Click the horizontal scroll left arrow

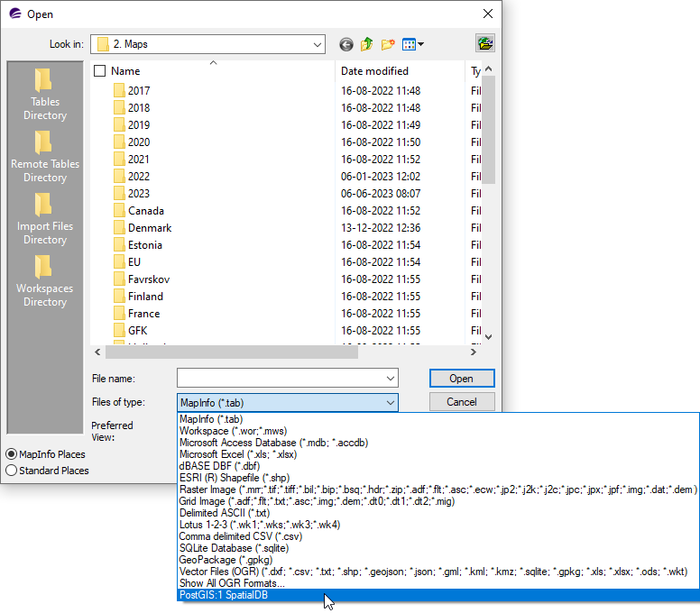(x=97, y=352)
